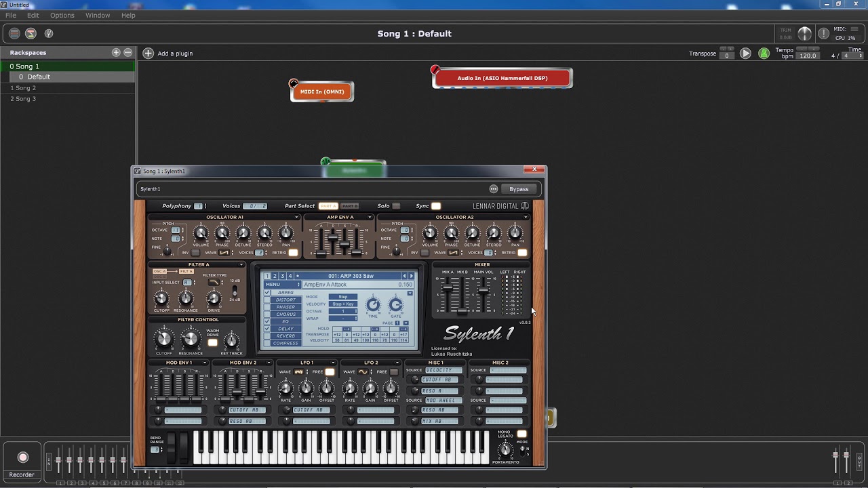Toggle the Warm Drive button
Screen dimensions: 868x488
(x=212, y=343)
